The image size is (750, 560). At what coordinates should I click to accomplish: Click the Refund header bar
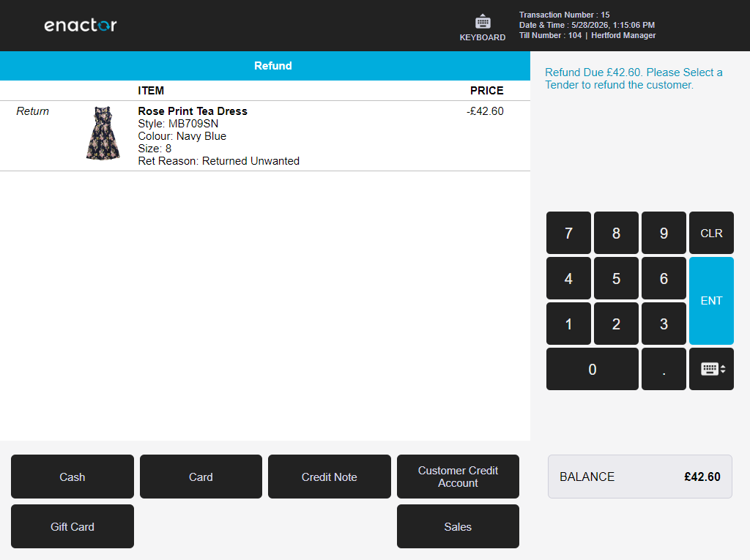[x=265, y=66]
